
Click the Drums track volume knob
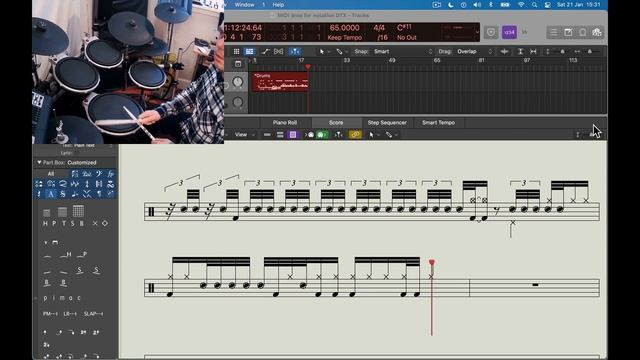coord(238,82)
